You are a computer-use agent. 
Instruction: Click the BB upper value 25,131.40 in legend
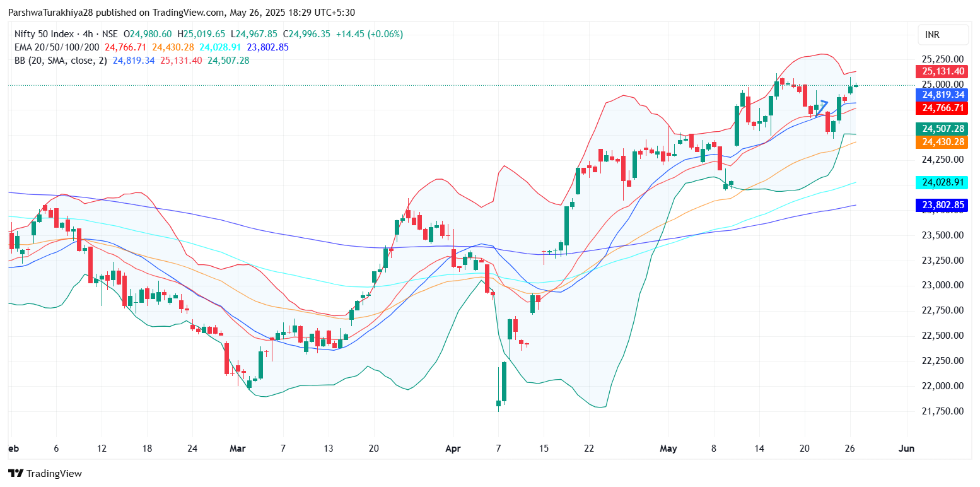coord(181,61)
